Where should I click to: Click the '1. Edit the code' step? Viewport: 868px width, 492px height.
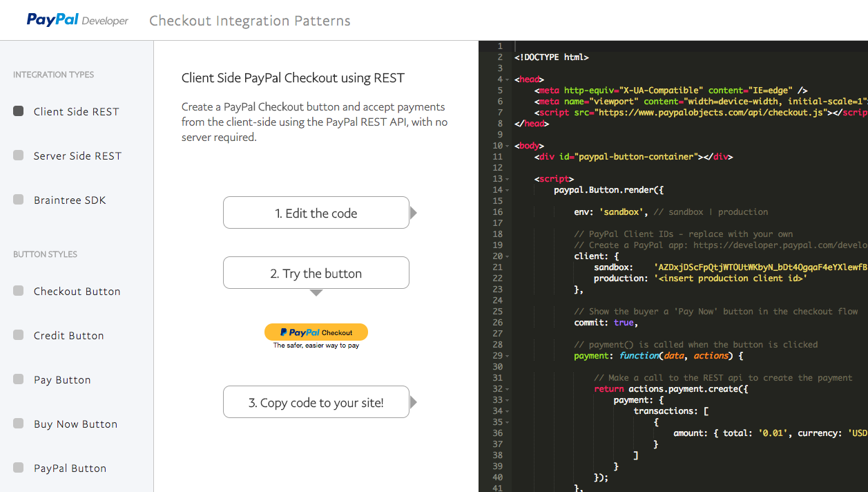316,213
